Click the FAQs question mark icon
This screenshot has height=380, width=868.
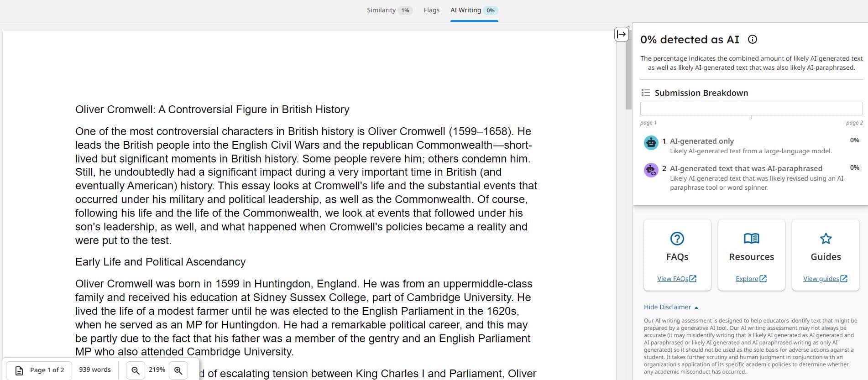point(677,239)
